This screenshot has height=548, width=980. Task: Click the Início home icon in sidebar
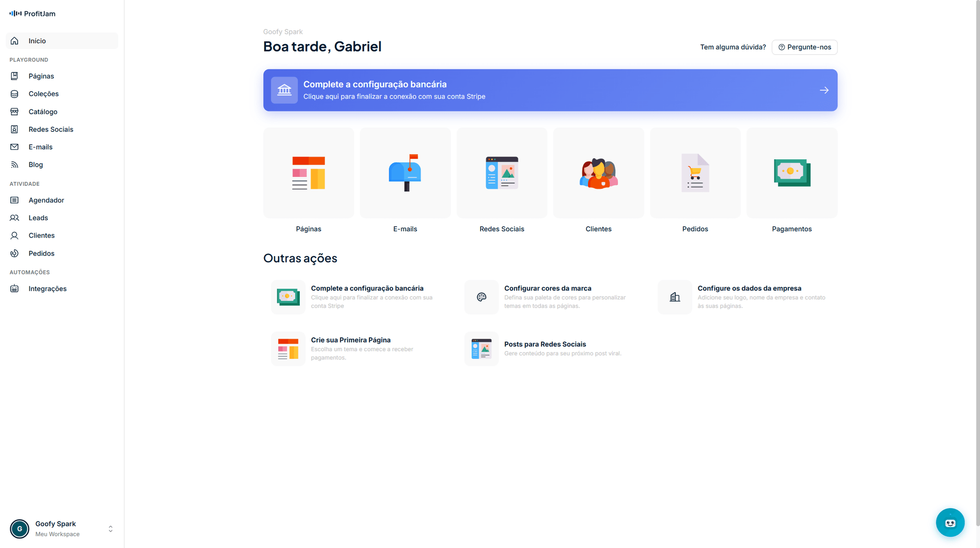coord(15,41)
